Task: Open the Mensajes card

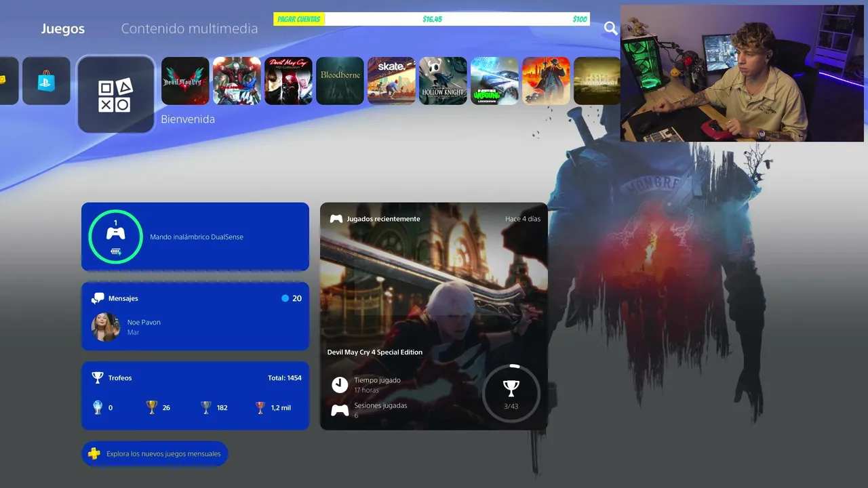Action: pyautogui.click(x=195, y=316)
